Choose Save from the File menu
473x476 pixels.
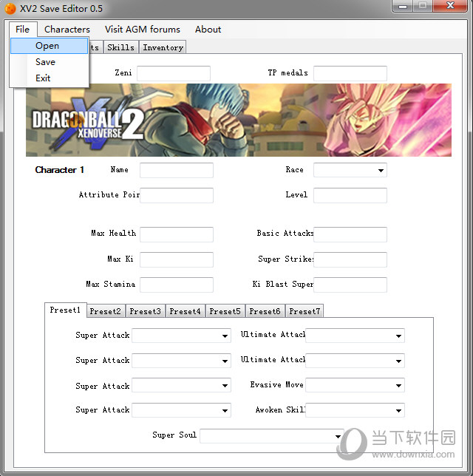(50, 62)
